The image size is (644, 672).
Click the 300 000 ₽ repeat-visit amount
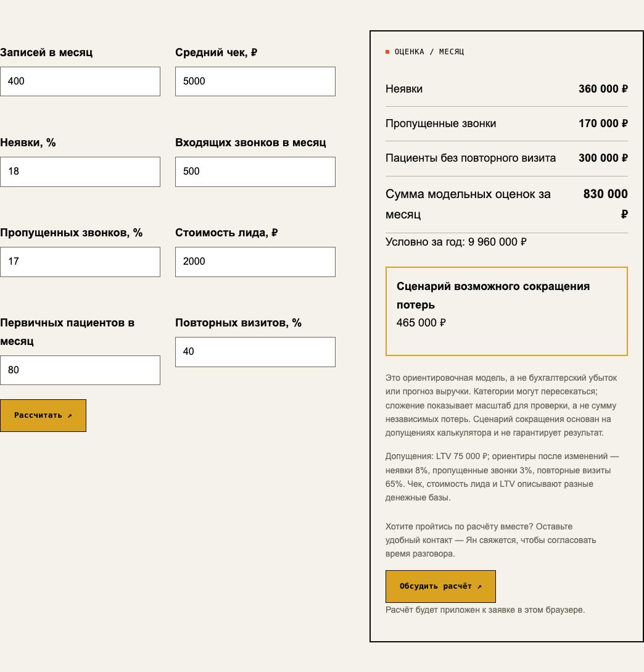(x=603, y=158)
